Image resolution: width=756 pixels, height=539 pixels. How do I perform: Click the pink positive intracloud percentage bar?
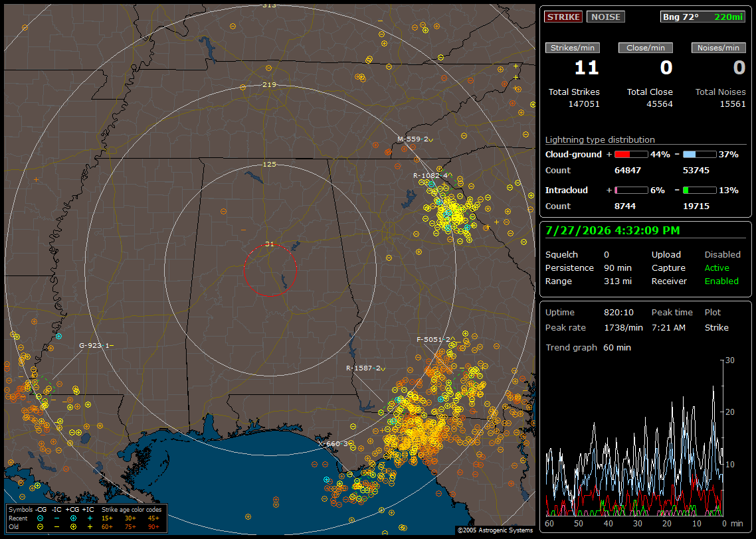coord(631,191)
